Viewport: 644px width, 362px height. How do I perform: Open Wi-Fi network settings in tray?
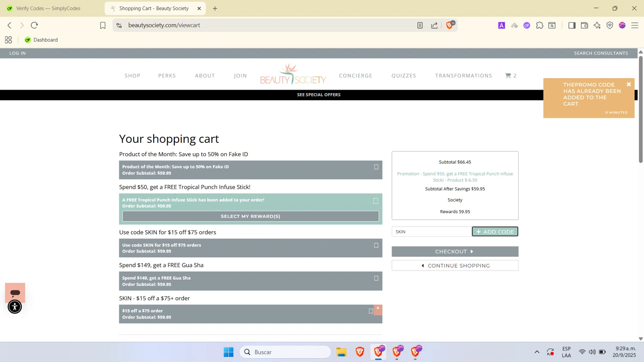pos(582,352)
